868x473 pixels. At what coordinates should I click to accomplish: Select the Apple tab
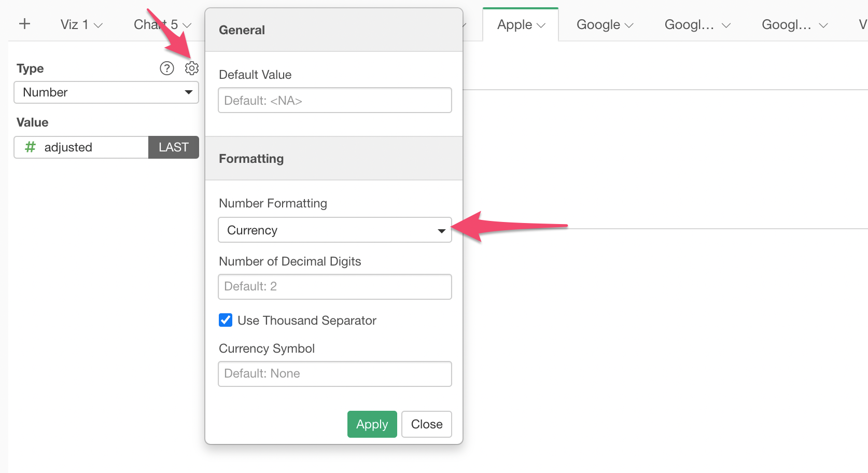[514, 24]
